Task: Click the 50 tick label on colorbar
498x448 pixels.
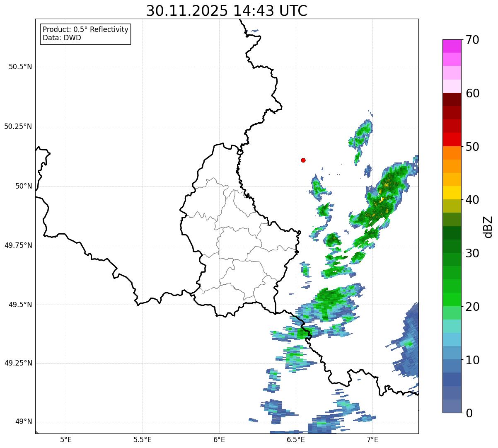Action: pyautogui.click(x=472, y=147)
